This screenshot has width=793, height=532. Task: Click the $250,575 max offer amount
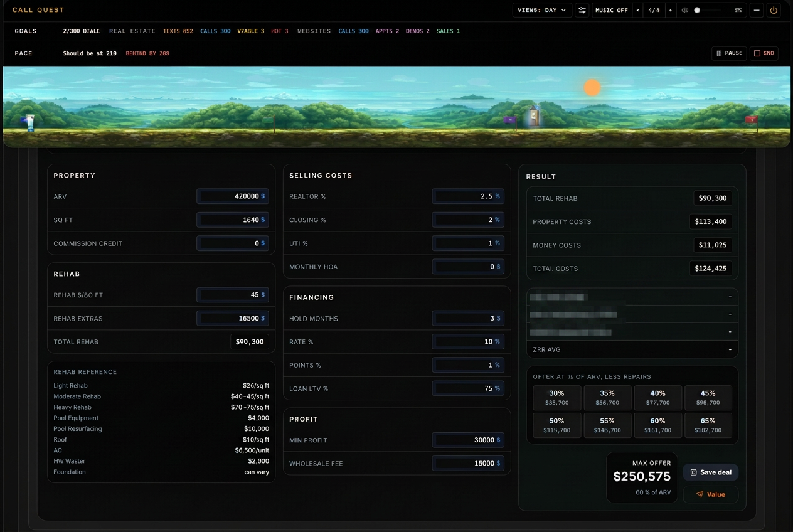642,477
